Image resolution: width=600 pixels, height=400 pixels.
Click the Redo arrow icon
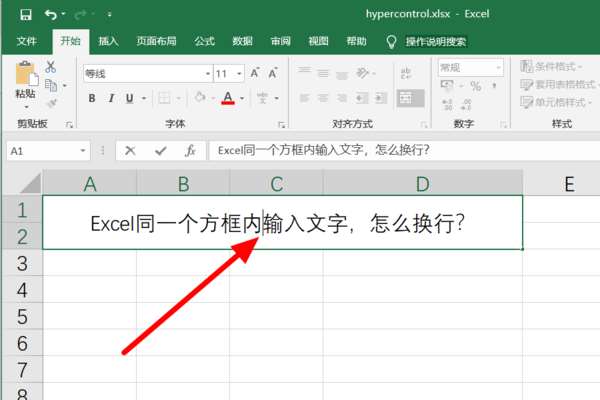point(81,15)
